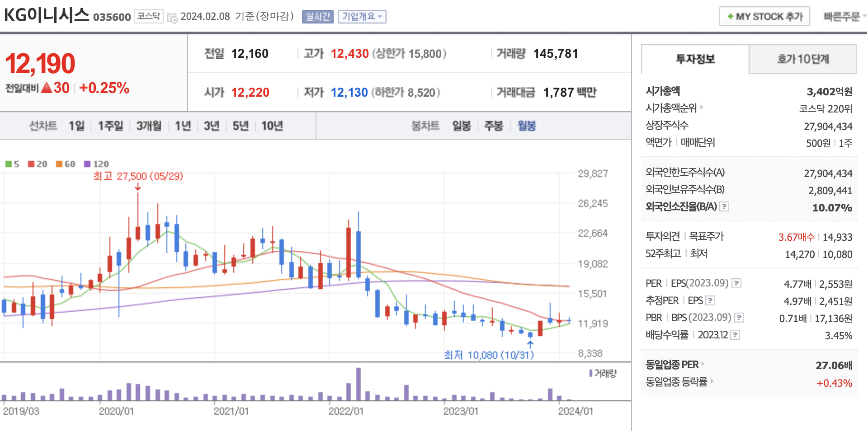Screen dimensions: 868x431
Task: Click the orange 60-day moving average legend
Action: pyautogui.click(x=66, y=164)
